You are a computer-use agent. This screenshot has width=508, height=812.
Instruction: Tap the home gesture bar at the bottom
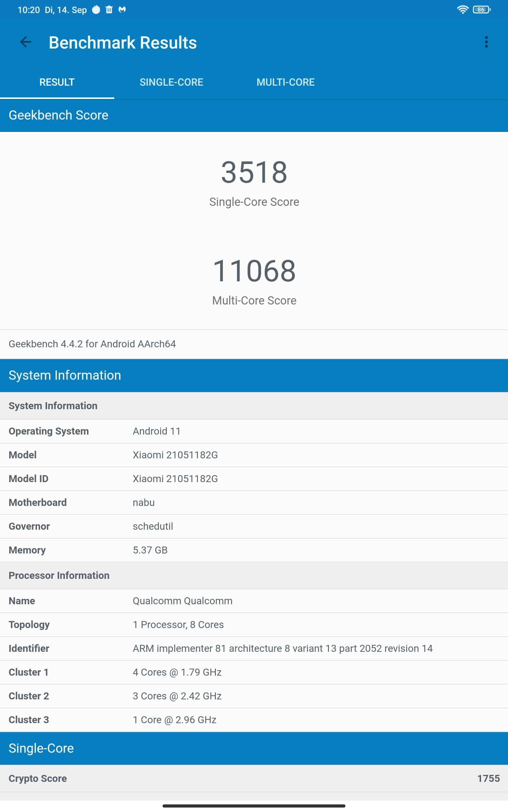point(254,806)
